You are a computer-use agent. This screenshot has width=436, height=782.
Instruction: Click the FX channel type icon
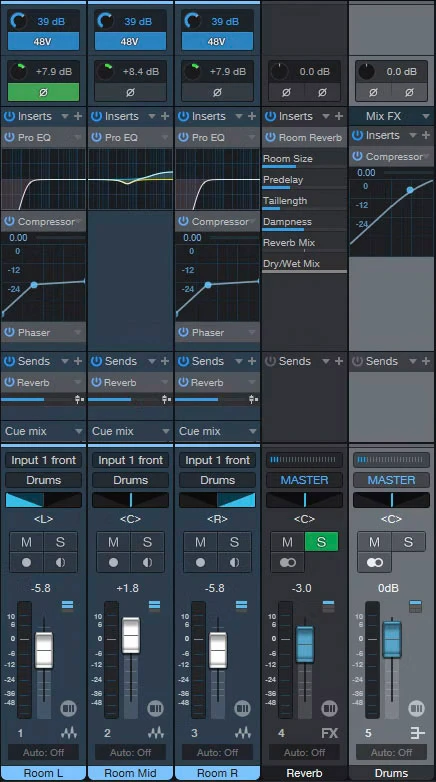[x=329, y=733]
